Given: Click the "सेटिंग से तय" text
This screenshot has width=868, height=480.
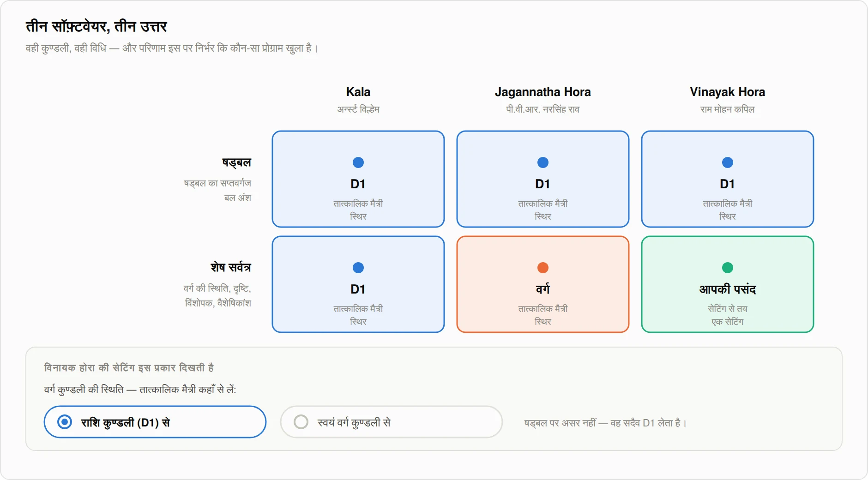Looking at the screenshot, I should click(x=728, y=309).
